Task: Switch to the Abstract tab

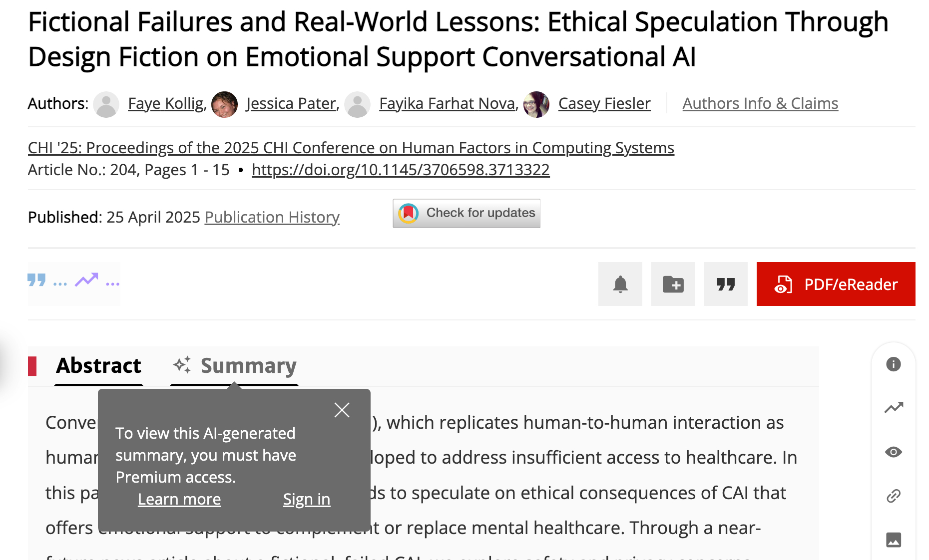Action: coord(98,366)
